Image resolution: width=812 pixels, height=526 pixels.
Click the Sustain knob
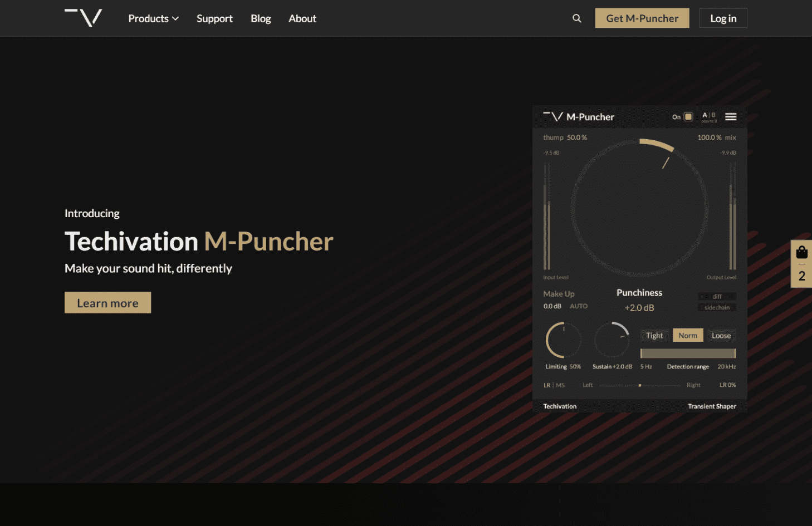[x=612, y=340]
